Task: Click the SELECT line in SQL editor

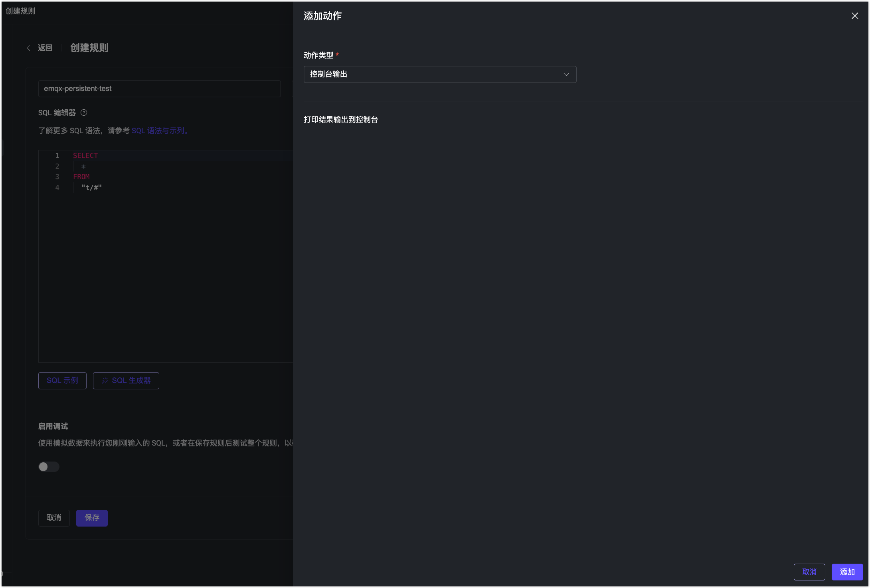Action: (85, 156)
